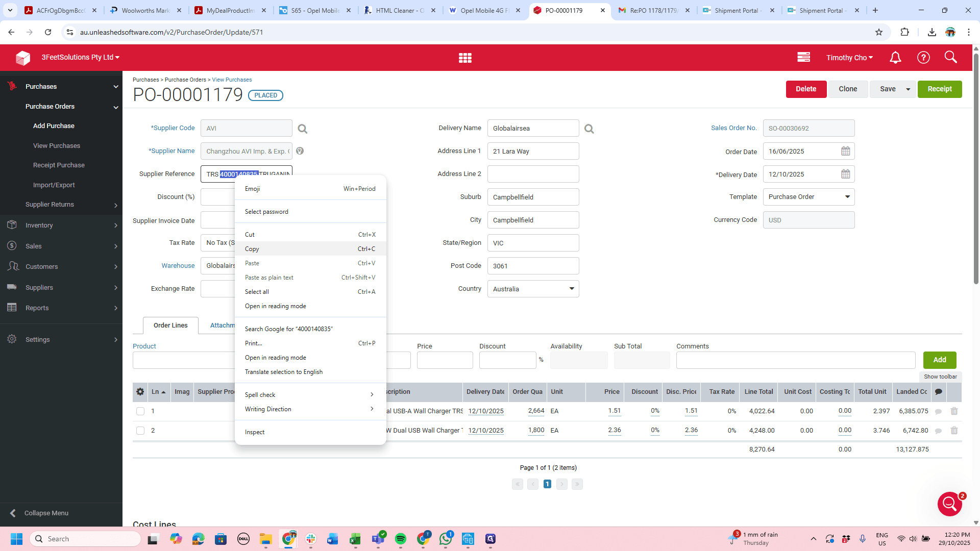Open the Timothy Cho user menu
Screen dimensions: 980x551
coord(849,58)
